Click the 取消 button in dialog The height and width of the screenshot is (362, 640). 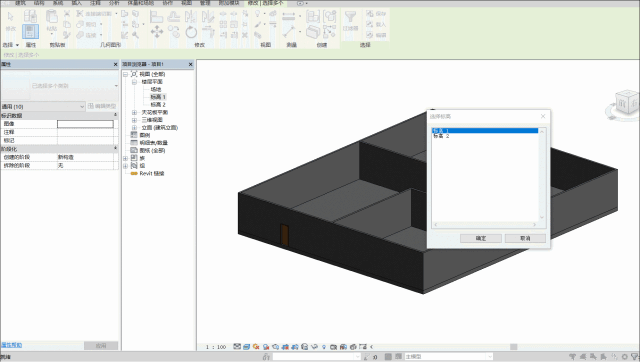(x=525, y=238)
